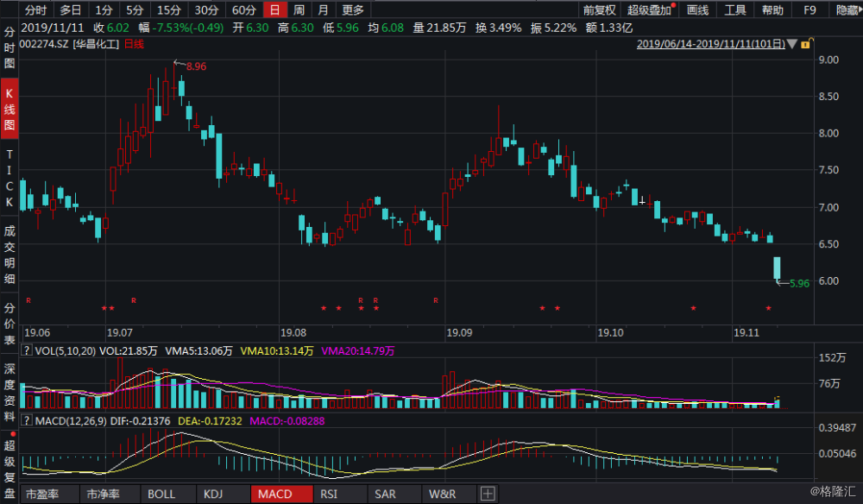Screen dimensions: 863x504
Task: Switch indicator to KDJ
Action: (213, 494)
